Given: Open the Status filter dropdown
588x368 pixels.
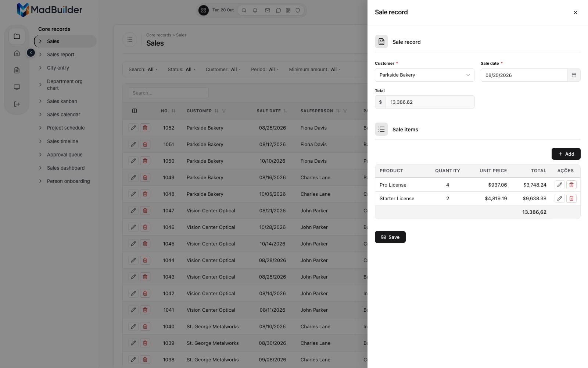Looking at the screenshot, I should (182, 69).
